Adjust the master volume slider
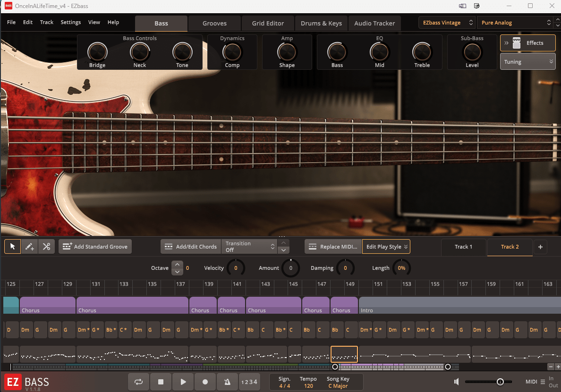Viewport: 561px width, 392px height. (500, 382)
